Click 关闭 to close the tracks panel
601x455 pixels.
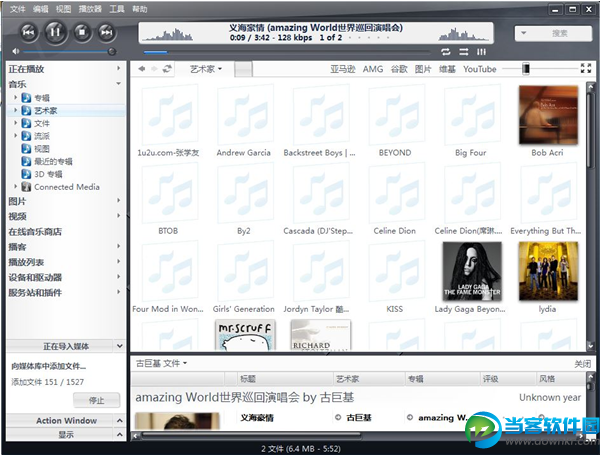click(x=583, y=364)
